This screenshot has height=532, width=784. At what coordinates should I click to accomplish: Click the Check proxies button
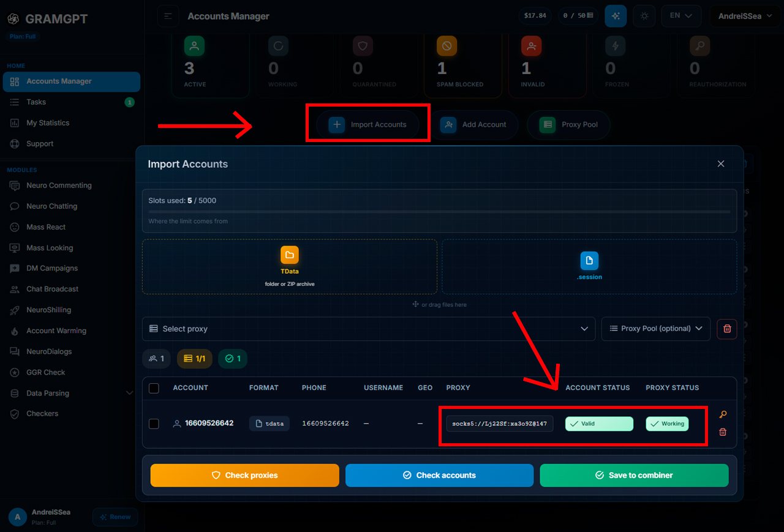pos(245,475)
